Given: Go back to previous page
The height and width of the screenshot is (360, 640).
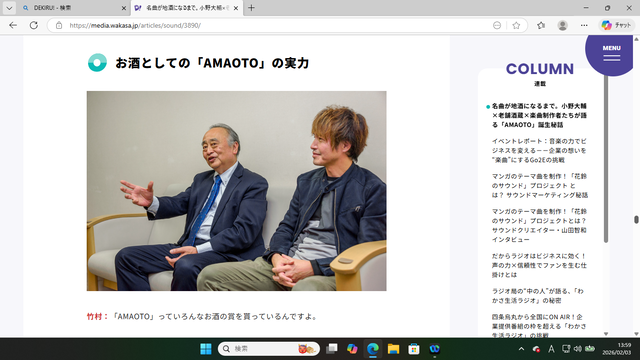Looking at the screenshot, I should point(13,25).
